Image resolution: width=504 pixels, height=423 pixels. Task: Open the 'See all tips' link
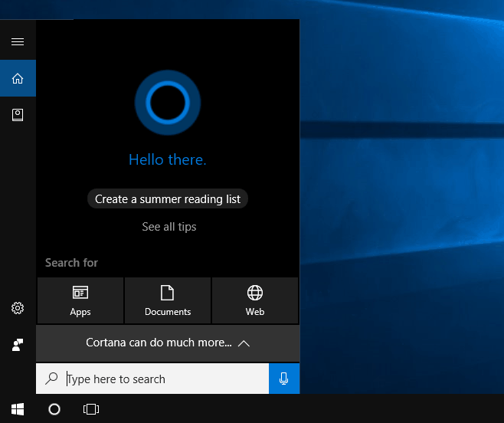coord(169,227)
